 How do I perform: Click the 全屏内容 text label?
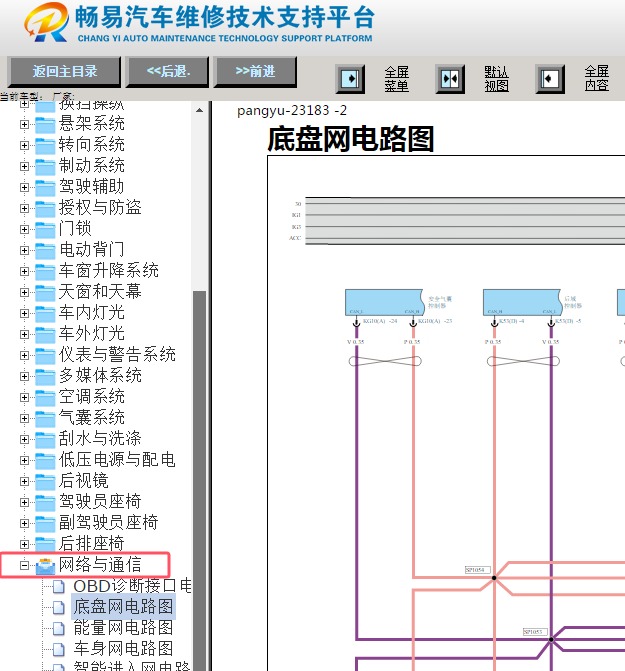coord(597,78)
